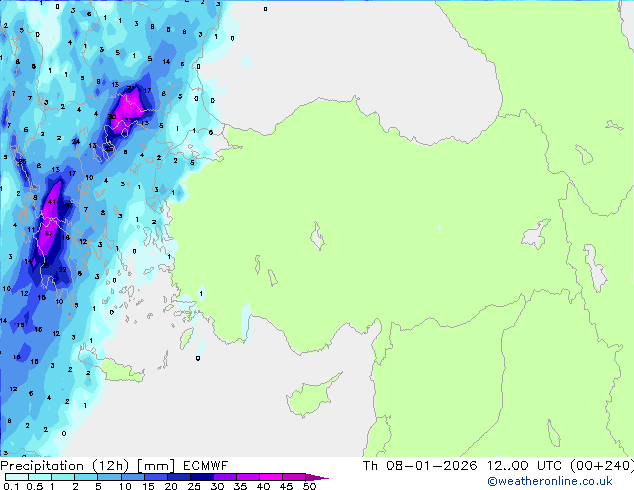
Task: Click the '45' legend scale label
Action: (286, 486)
